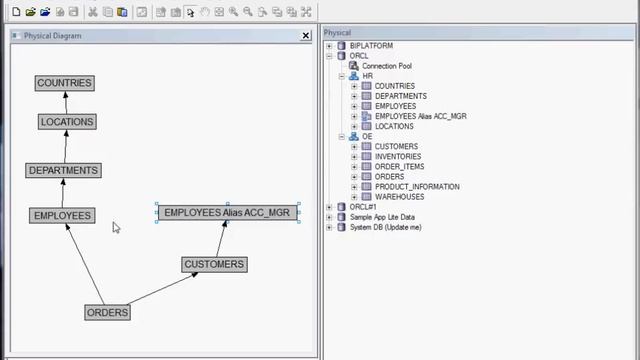Select PRODUCT_INFORMATION in the Physical tree
The height and width of the screenshot is (360, 640).
(x=417, y=187)
